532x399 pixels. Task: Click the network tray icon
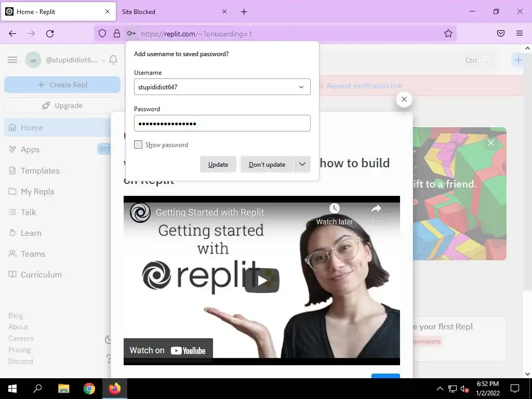(453, 389)
